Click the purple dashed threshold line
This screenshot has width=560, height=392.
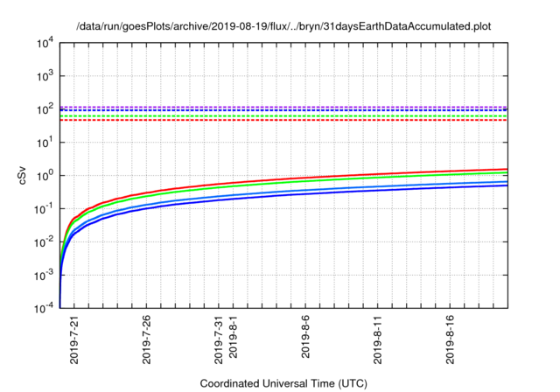pos(283,107)
